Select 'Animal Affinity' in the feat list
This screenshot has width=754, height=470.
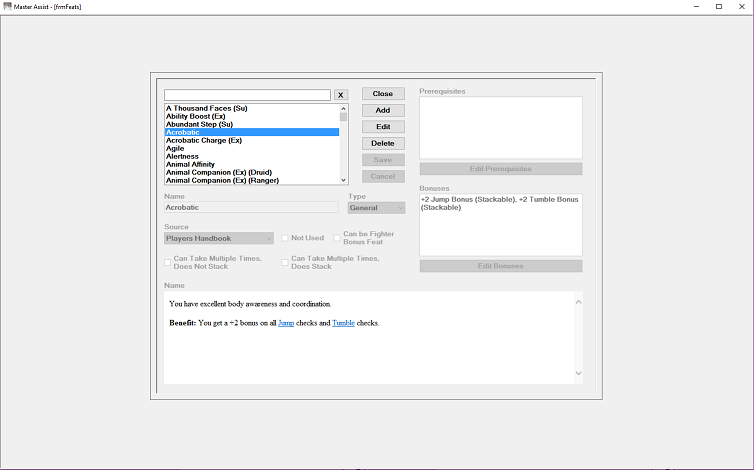click(x=252, y=165)
